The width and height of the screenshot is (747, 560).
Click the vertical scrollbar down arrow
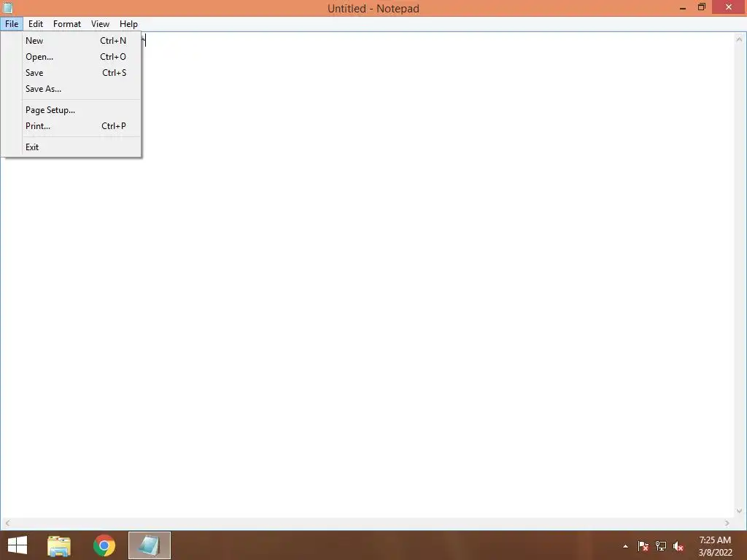739,511
